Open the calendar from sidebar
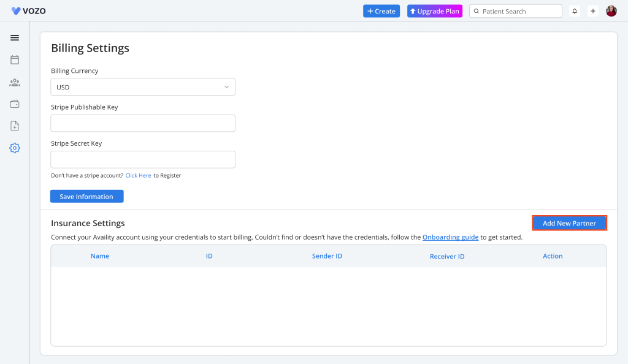The image size is (628, 364). [15, 60]
